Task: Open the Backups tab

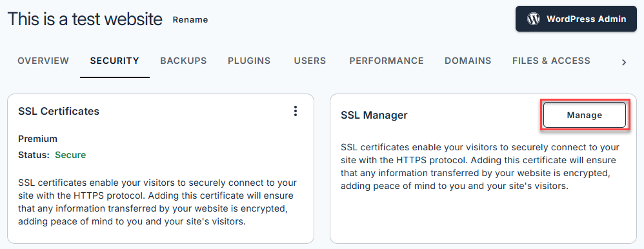Action: point(183,61)
